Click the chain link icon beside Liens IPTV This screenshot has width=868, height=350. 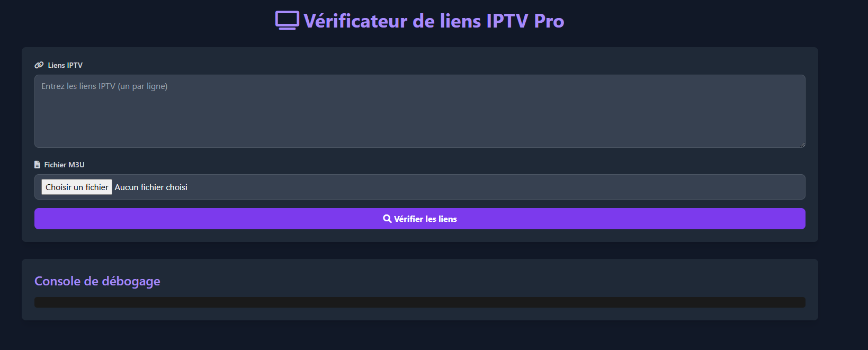(39, 65)
